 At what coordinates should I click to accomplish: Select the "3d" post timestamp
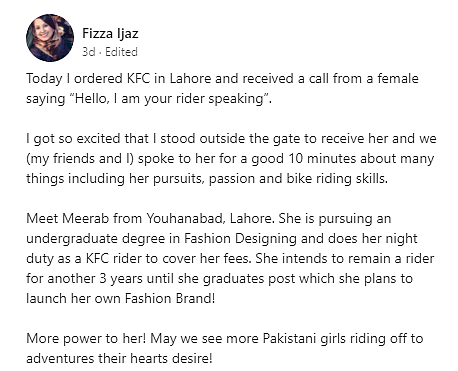pos(89,52)
